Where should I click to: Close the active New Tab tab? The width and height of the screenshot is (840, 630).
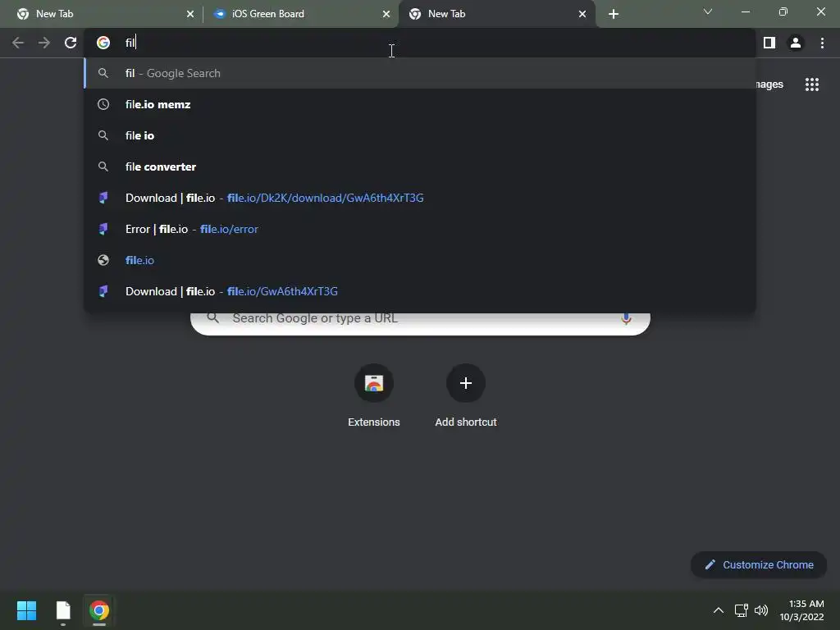tap(582, 14)
